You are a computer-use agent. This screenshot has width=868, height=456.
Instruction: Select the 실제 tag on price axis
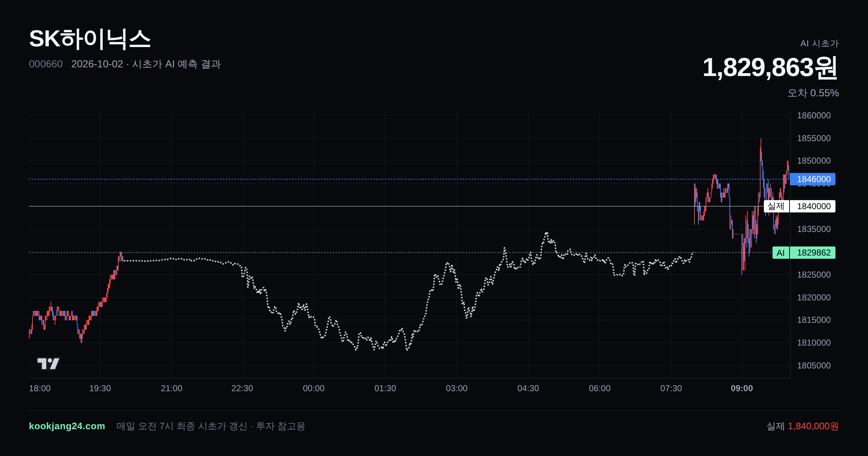pyautogui.click(x=776, y=206)
